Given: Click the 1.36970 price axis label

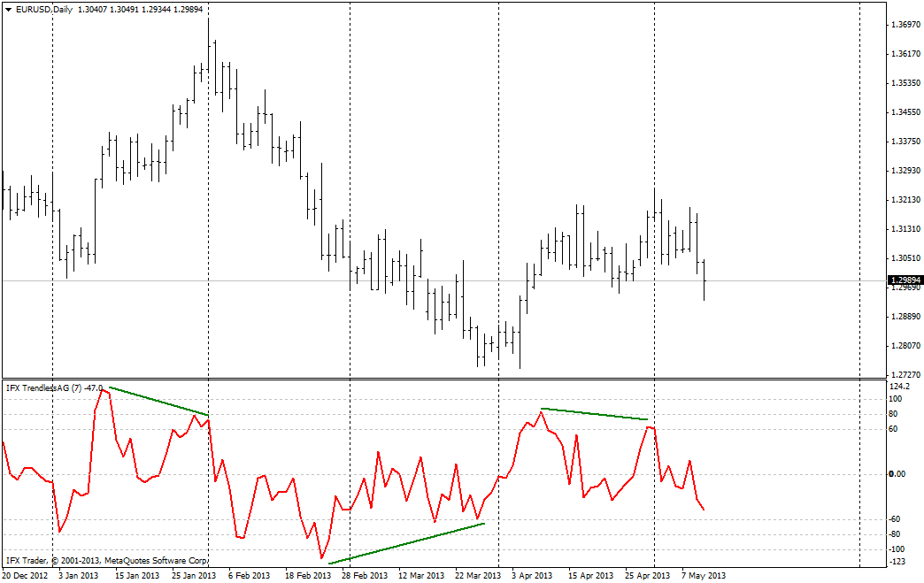Looking at the screenshot, I should coord(905,25).
